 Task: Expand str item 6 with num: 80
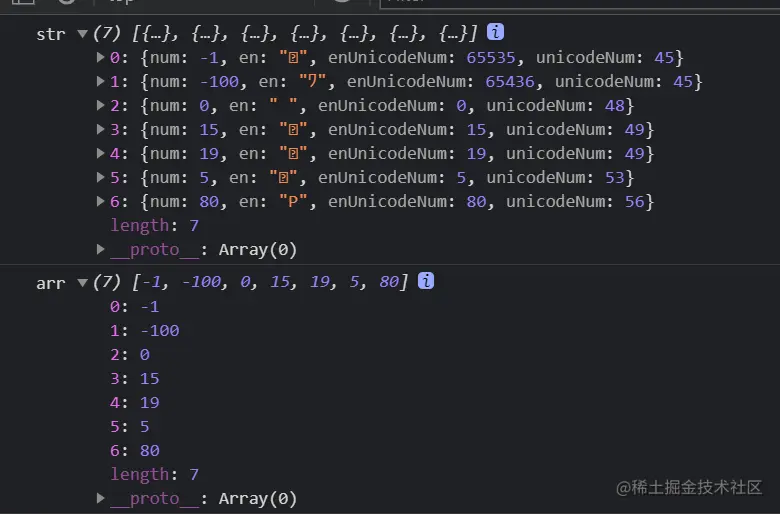point(100,201)
